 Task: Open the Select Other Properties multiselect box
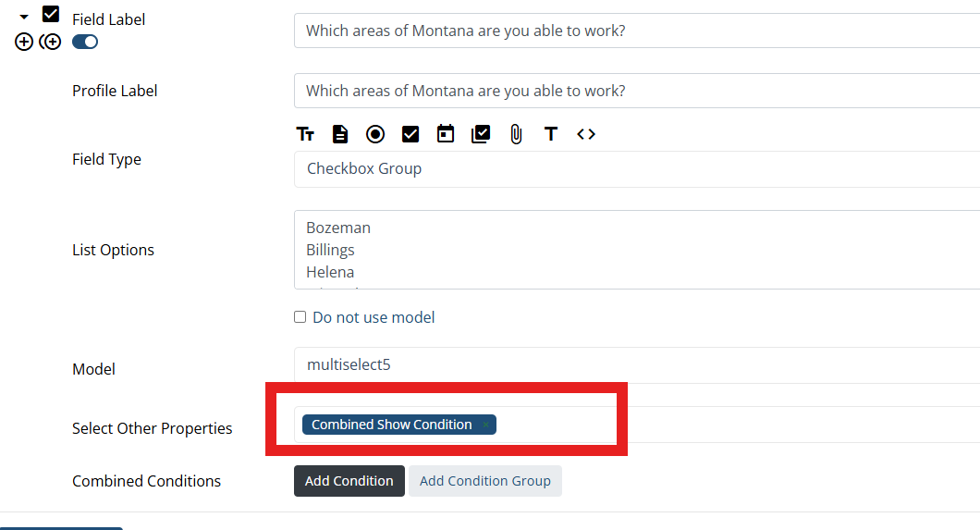tap(637, 425)
